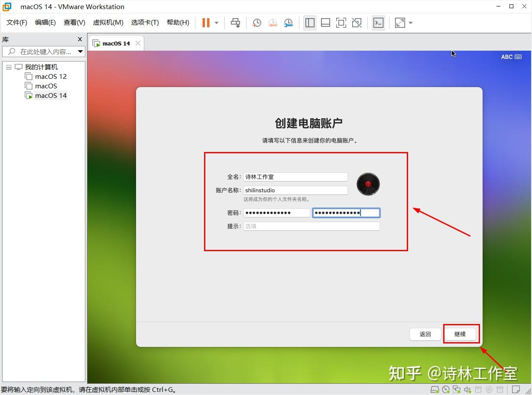This screenshot has width=532, height=395.
Task: Toggle Unity mode off
Action: tap(357, 23)
